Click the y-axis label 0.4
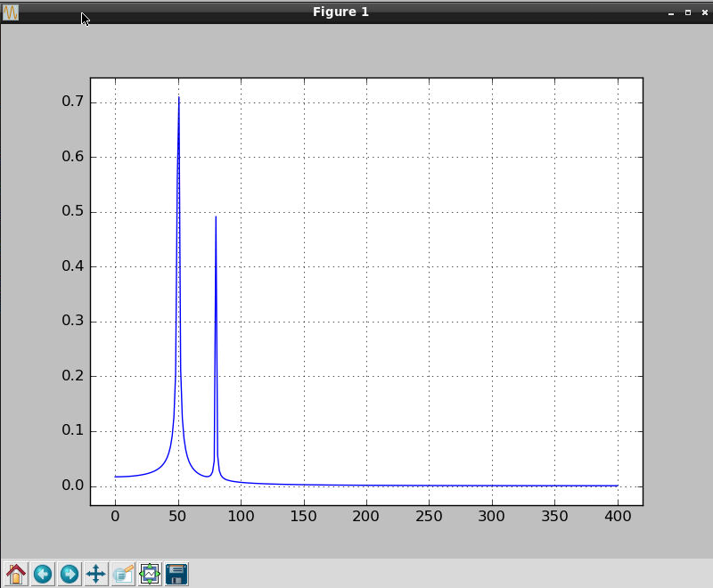 pos(73,265)
